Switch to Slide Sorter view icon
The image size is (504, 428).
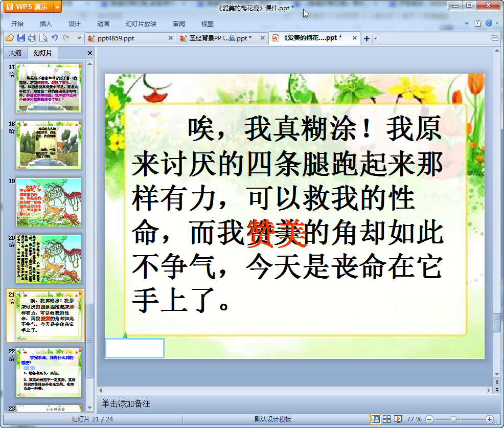386,419
